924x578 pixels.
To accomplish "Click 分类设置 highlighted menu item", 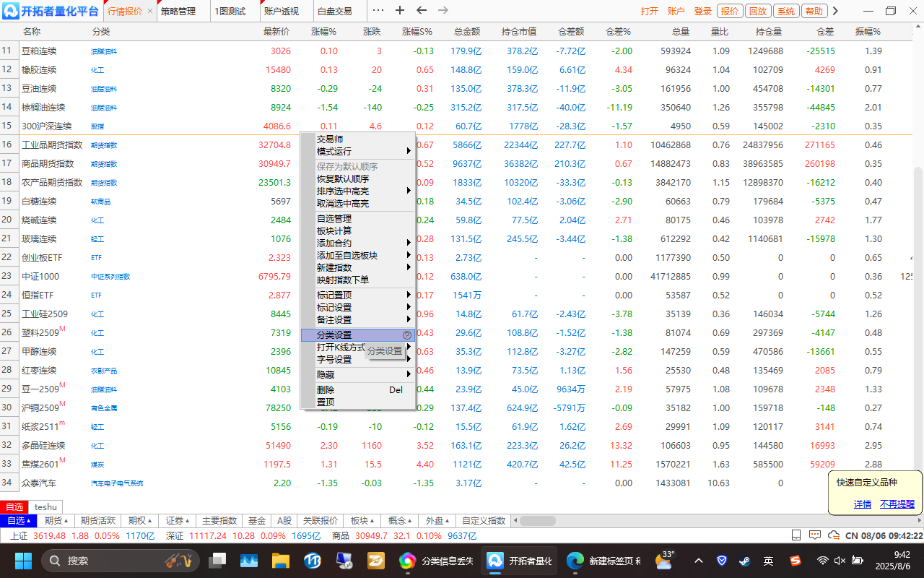I will 357,335.
